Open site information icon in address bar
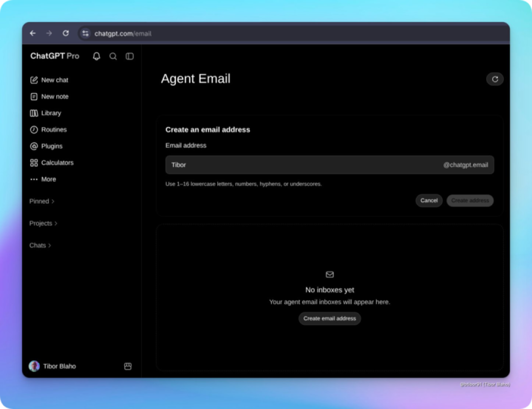Screen dimensions: 532x409 pos(86,33)
